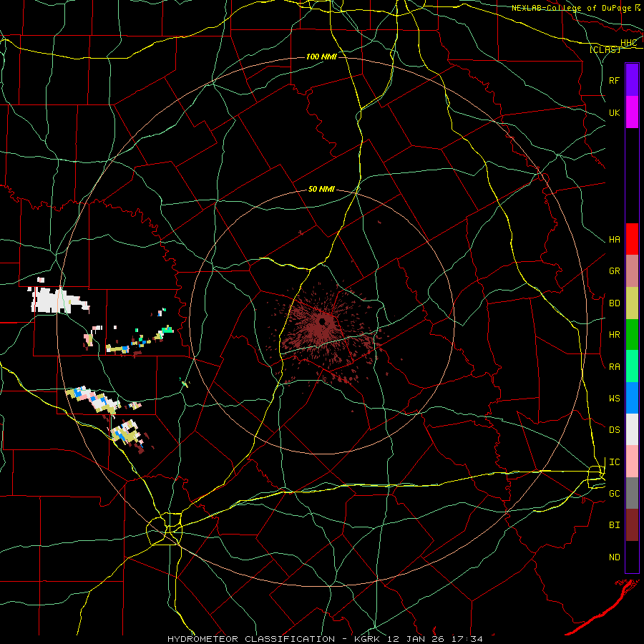Screen dimensions: 644x644
Task: Click the ND legend label
Action: 614,557
